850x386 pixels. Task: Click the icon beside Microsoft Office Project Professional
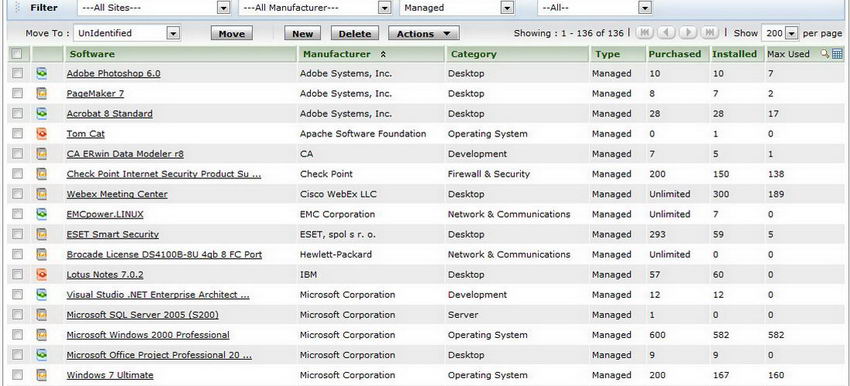pos(41,355)
